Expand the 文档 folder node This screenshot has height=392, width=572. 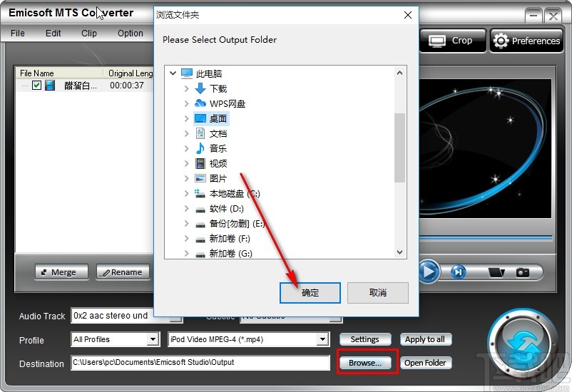pos(186,133)
